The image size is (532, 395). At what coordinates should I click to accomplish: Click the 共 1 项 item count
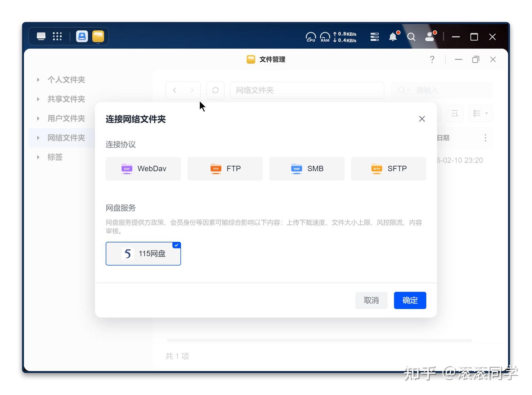tap(177, 356)
